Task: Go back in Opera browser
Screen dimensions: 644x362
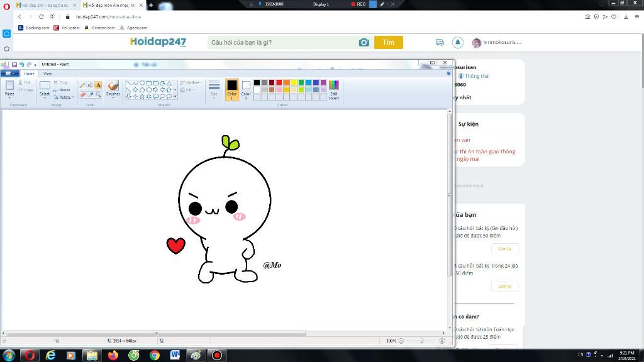Action: [19, 17]
